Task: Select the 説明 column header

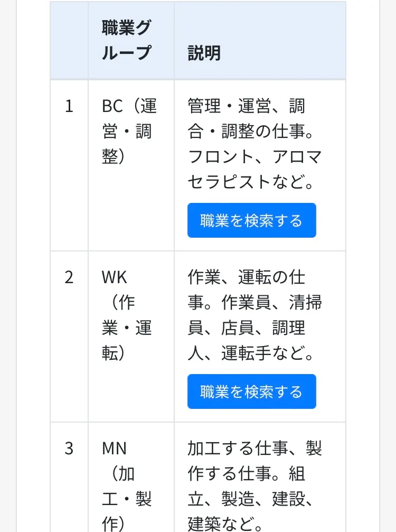Action: coord(260,40)
